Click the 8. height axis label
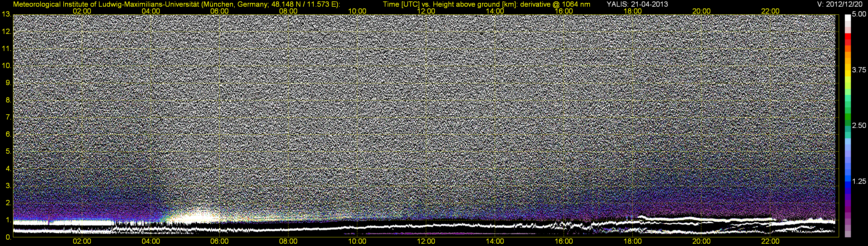The height and width of the screenshot is (246, 868). tap(8, 100)
